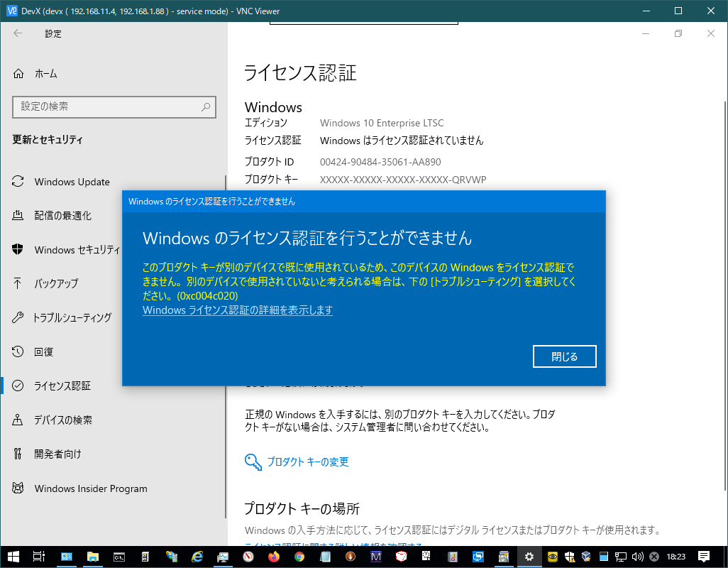Open volume control speaker icon
The height and width of the screenshot is (568, 728).
point(637,557)
